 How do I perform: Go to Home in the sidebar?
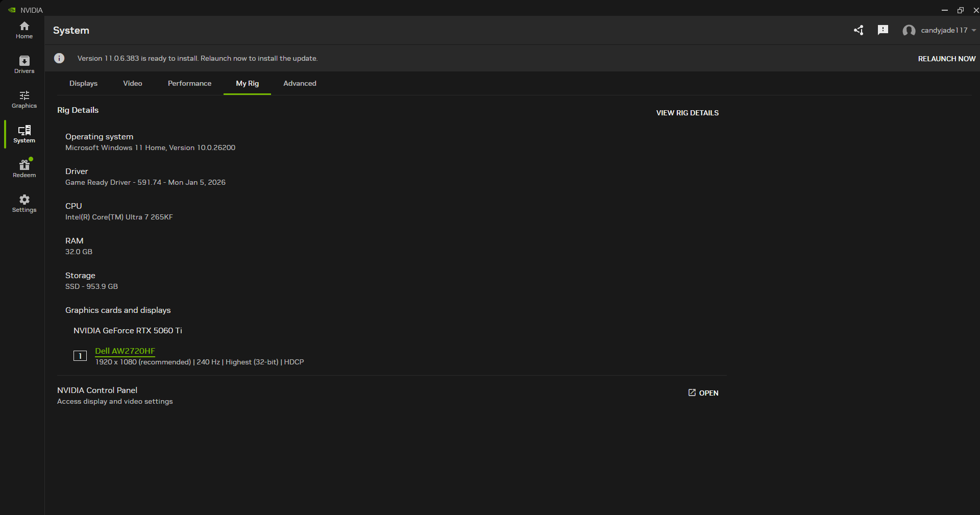pos(24,30)
